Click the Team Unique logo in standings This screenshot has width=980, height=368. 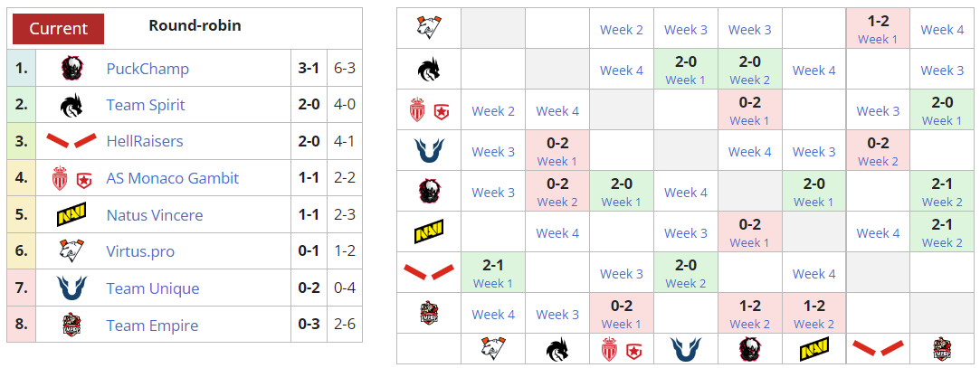tap(71, 288)
